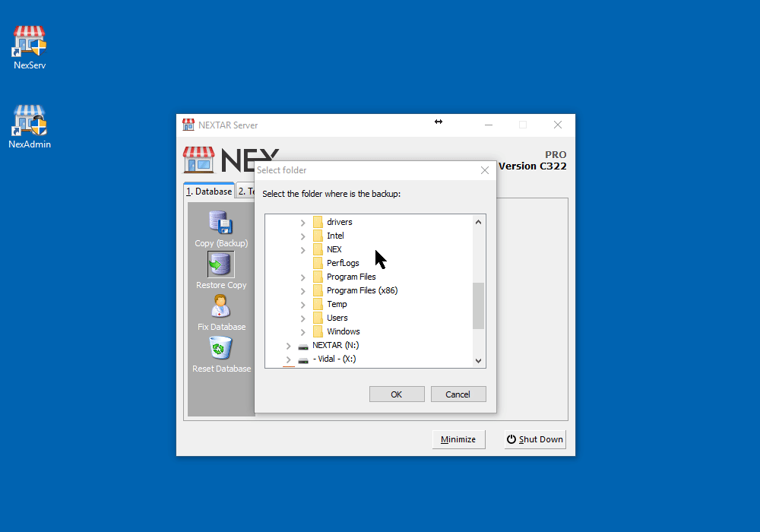Click the Restore Copy icon
This screenshot has height=532, width=760.
pyautogui.click(x=221, y=264)
